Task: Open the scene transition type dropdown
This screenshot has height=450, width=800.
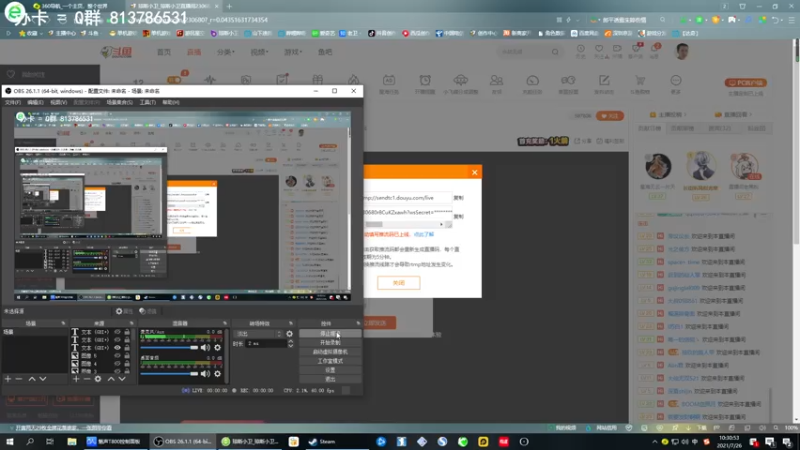Action: [258, 334]
